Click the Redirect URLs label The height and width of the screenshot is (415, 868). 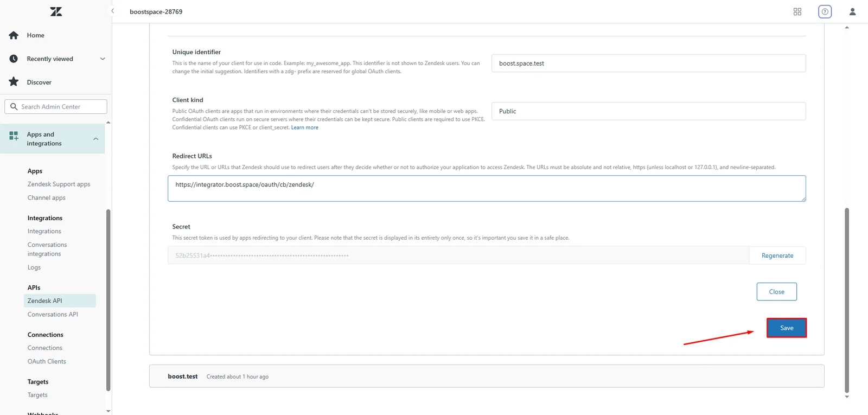(192, 156)
